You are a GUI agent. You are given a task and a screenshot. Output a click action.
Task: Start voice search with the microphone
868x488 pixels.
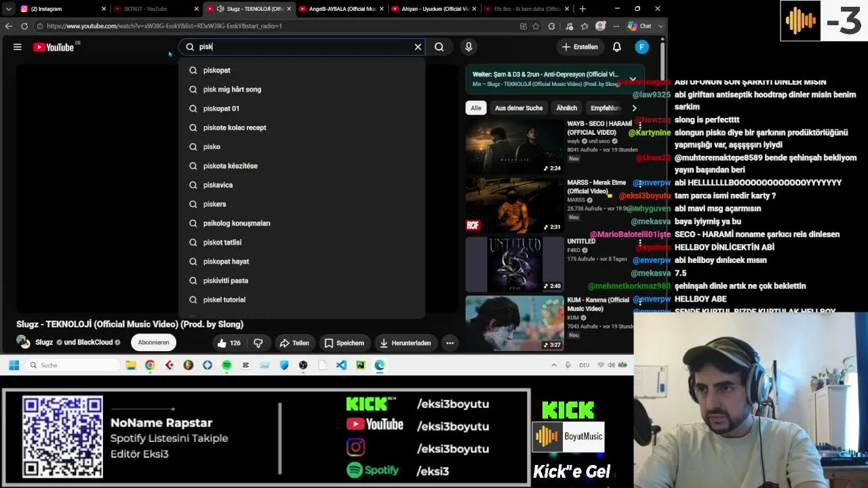pos(469,47)
